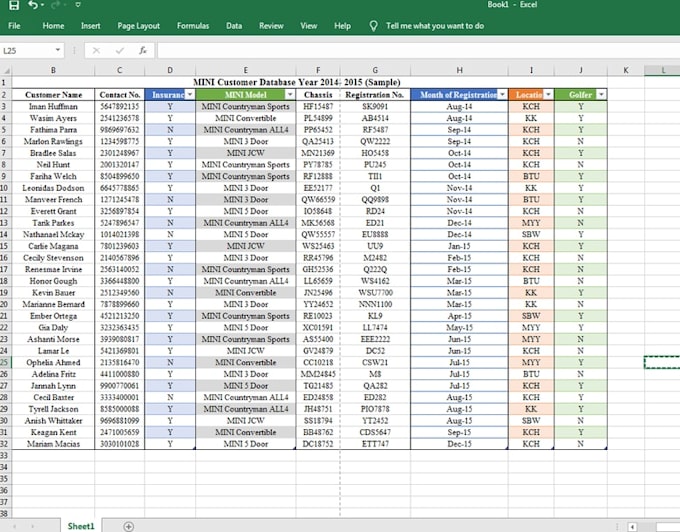The image size is (680, 532).
Task: Select column K header
Action: [626, 70]
